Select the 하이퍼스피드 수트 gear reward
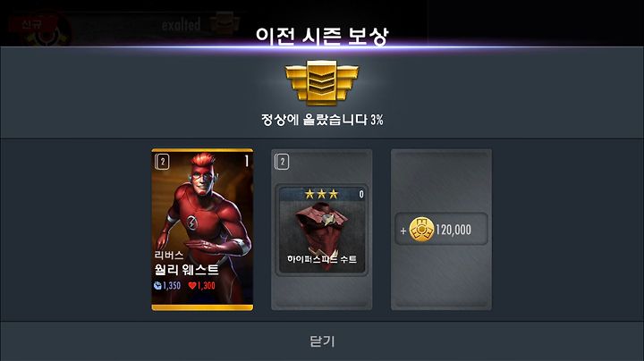Screen dimensions: 644x361 (322, 230)
